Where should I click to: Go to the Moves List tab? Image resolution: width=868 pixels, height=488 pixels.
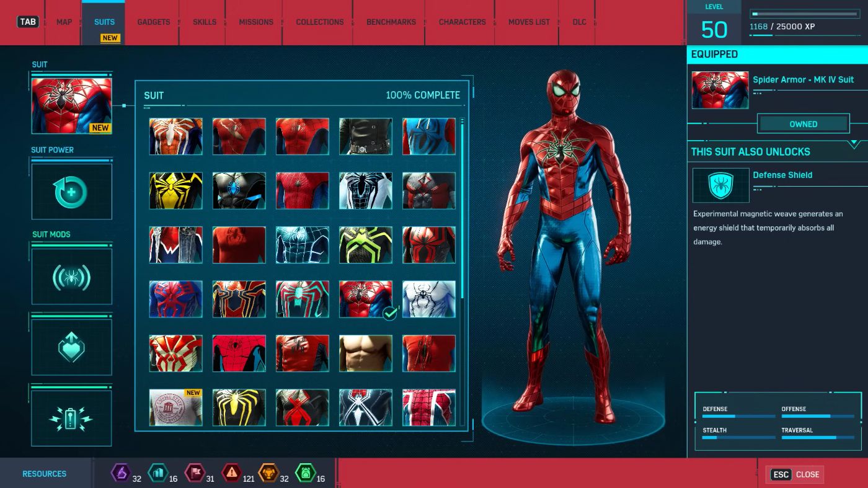pyautogui.click(x=529, y=22)
